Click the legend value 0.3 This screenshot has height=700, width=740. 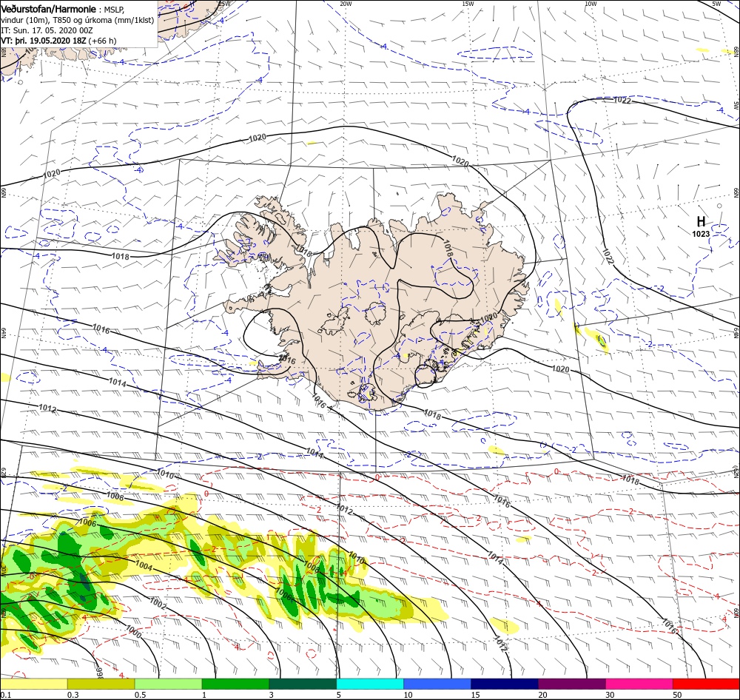click(x=73, y=695)
